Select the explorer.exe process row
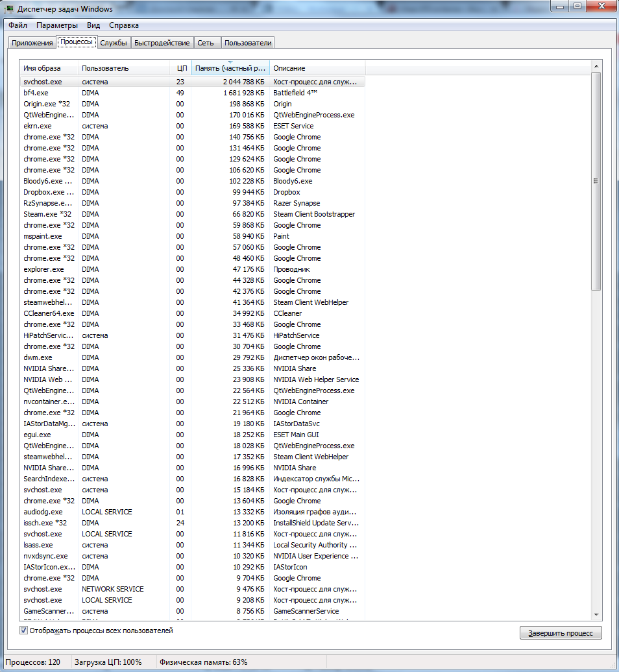619x672 pixels. click(192, 270)
